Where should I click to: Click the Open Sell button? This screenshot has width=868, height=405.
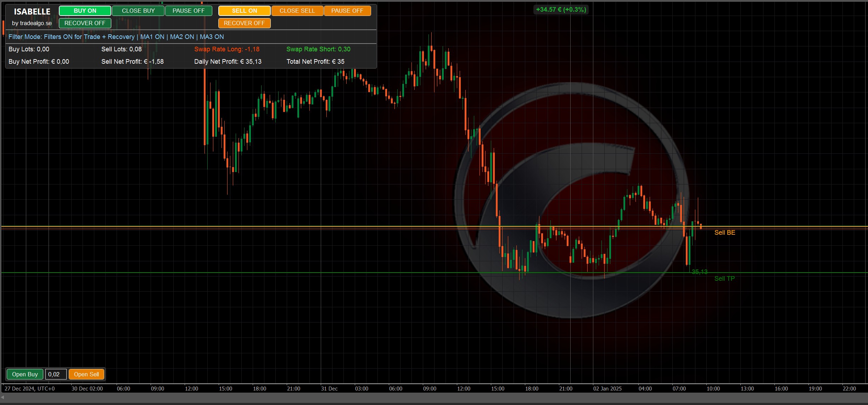click(x=86, y=374)
